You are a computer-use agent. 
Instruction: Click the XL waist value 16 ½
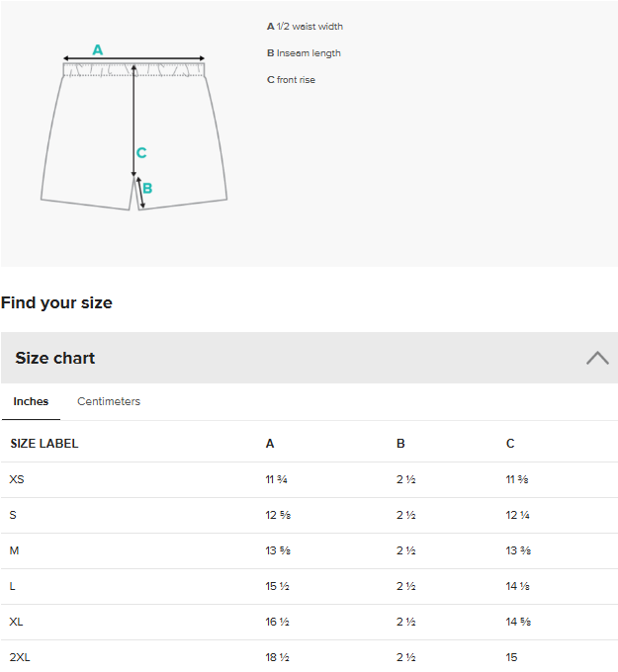click(277, 622)
